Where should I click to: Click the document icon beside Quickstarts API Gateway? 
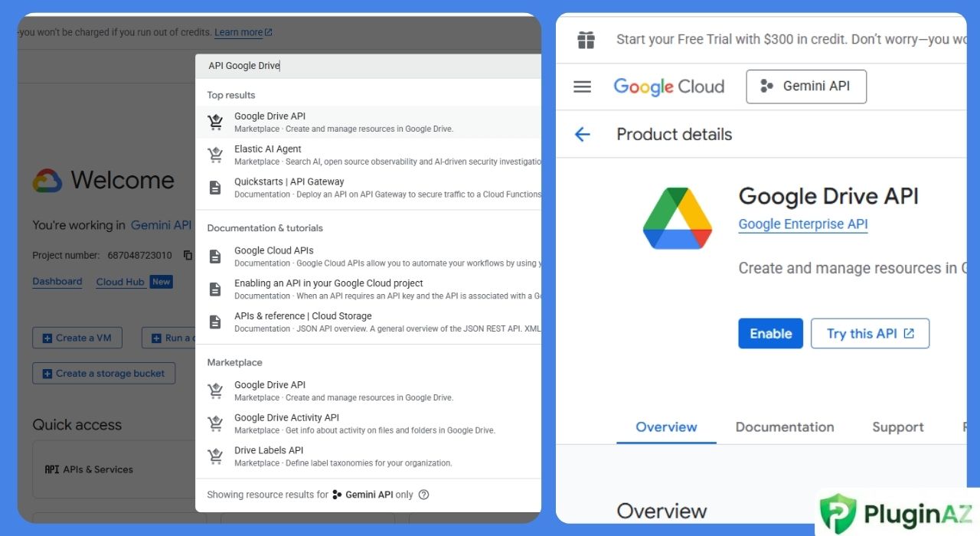click(x=215, y=186)
